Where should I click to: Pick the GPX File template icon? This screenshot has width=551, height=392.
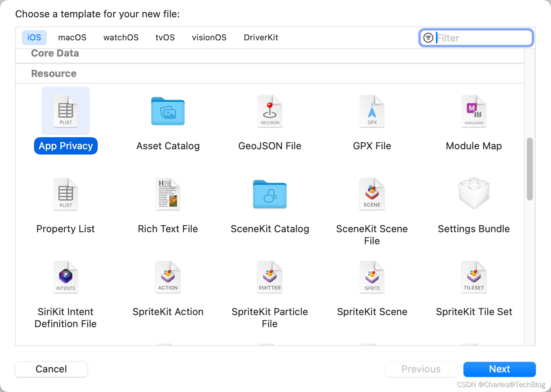[x=372, y=111]
